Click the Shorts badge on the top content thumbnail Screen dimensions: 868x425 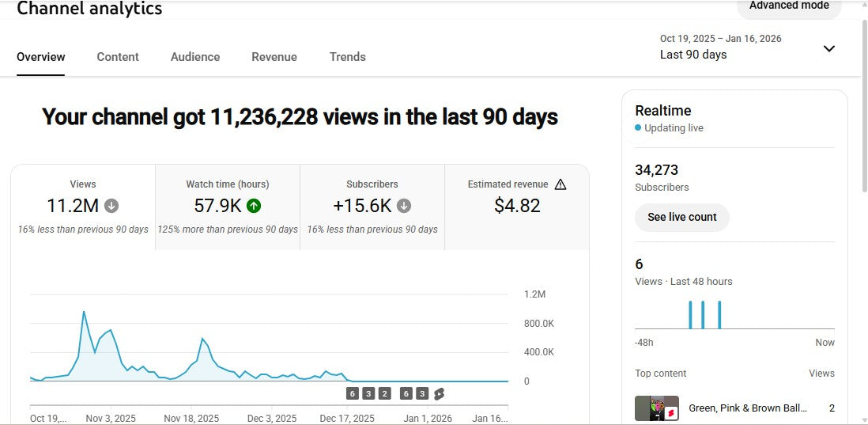(670, 412)
